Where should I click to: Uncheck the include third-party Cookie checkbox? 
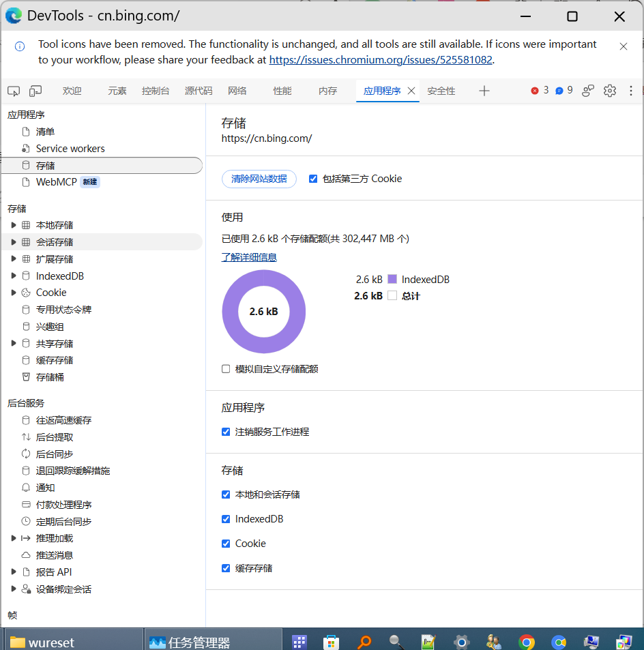[313, 179]
